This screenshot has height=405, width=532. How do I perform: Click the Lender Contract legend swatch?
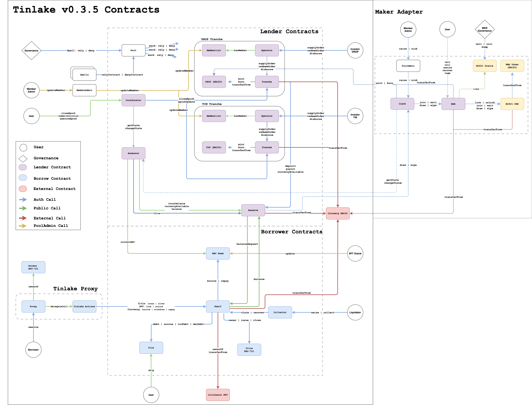pyautogui.click(x=23, y=167)
